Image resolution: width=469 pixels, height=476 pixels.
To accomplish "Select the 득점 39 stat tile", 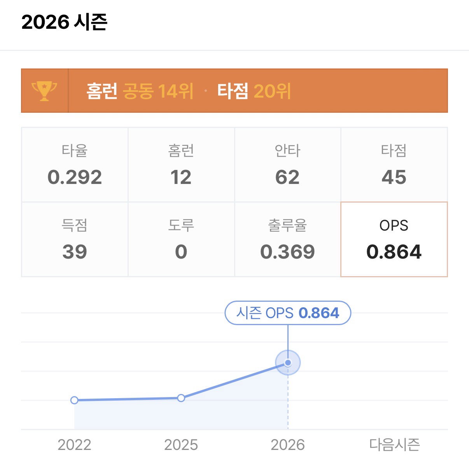I will click(x=75, y=239).
